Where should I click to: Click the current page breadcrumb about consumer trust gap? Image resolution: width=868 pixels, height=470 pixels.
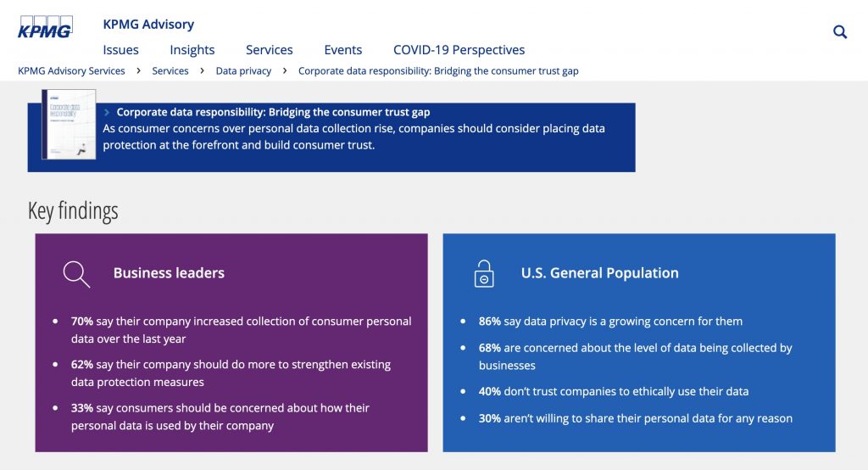click(x=438, y=71)
